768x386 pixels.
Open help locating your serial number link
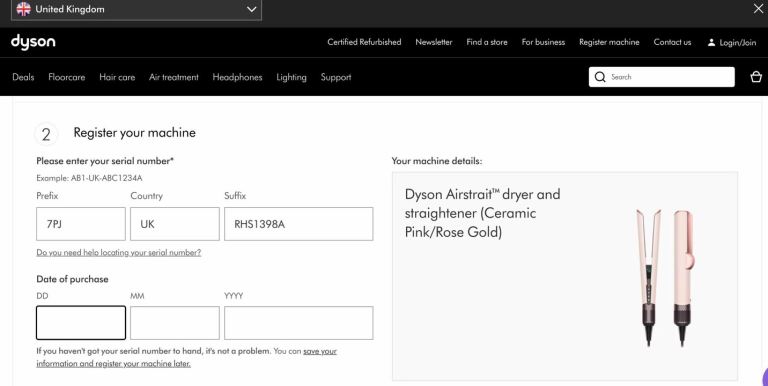(x=119, y=253)
